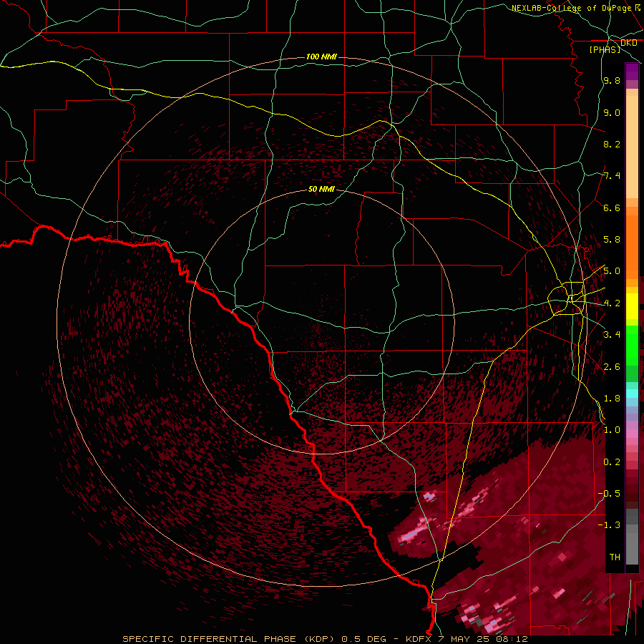Click the DKD label above the color scale
The image size is (644, 644).
pos(628,43)
